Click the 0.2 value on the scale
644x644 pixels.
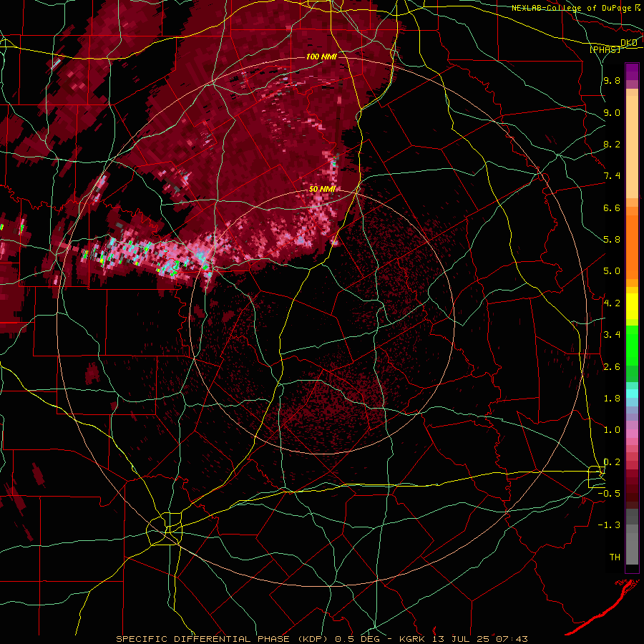612,462
